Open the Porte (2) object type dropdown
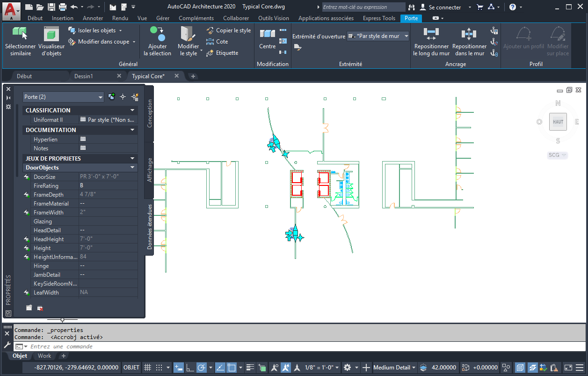This screenshot has width=588, height=376. [x=63, y=97]
